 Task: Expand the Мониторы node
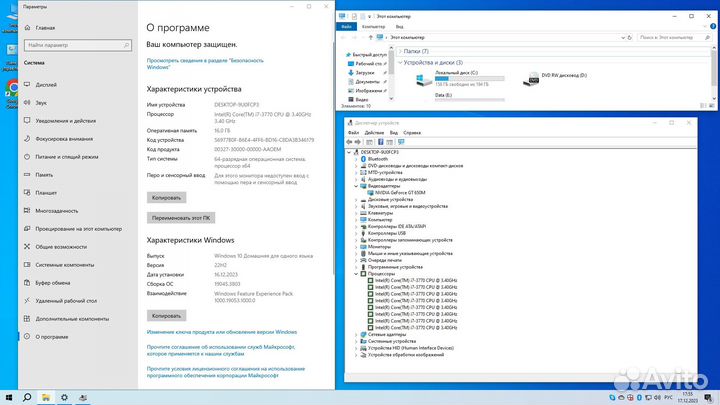pyautogui.click(x=356, y=247)
